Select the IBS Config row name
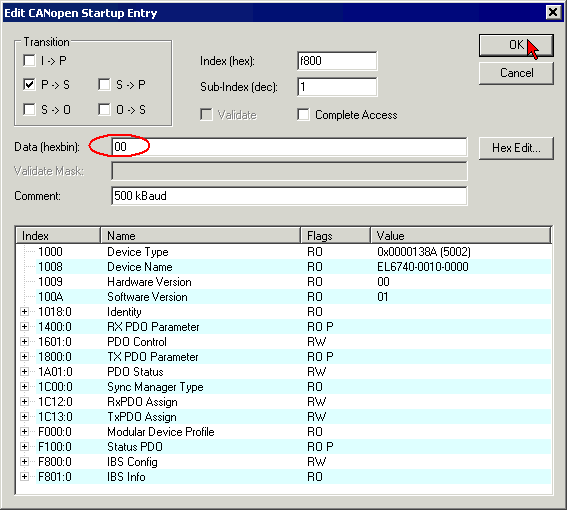The height and width of the screenshot is (510, 567). 132,462
